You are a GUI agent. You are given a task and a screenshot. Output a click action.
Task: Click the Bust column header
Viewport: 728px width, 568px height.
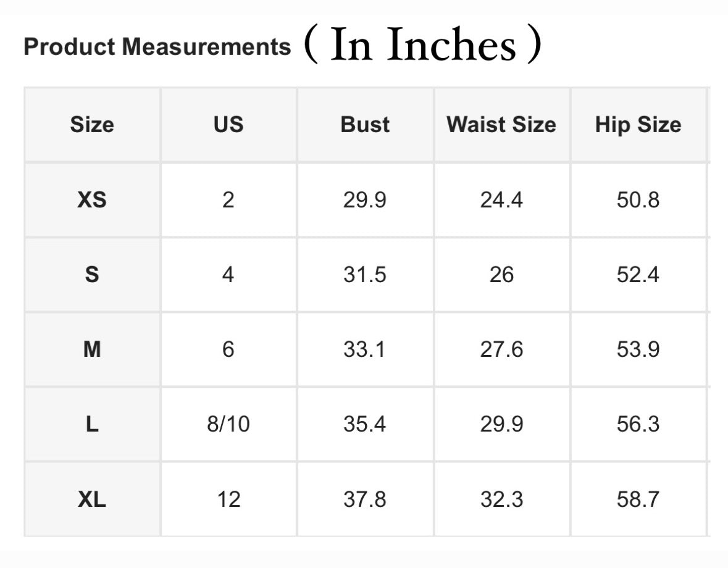pos(365,125)
